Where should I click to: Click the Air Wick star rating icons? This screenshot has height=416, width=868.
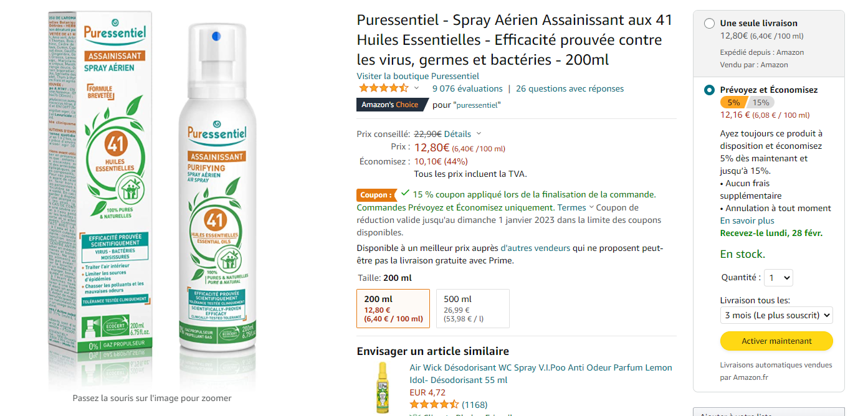coord(434,405)
